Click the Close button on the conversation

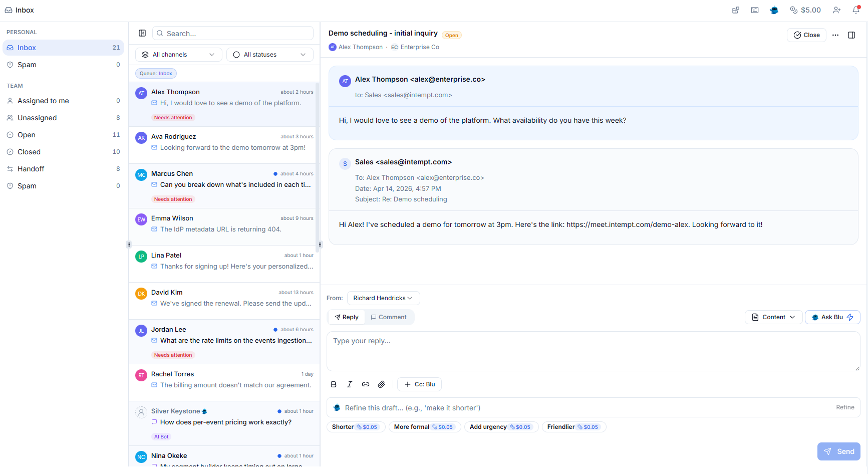(806, 35)
